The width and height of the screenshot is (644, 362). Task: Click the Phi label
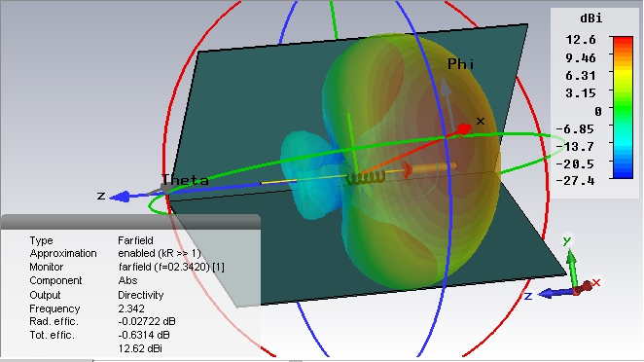pyautogui.click(x=460, y=64)
